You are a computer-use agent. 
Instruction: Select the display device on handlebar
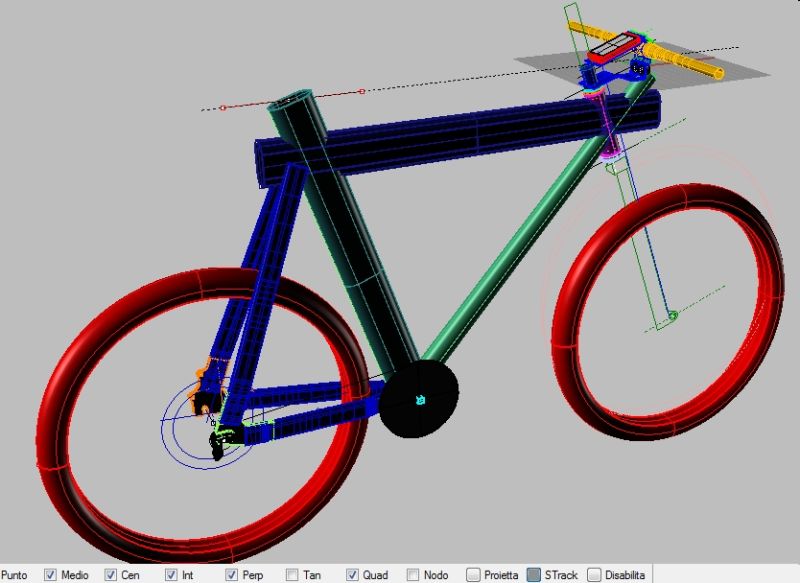(x=612, y=47)
